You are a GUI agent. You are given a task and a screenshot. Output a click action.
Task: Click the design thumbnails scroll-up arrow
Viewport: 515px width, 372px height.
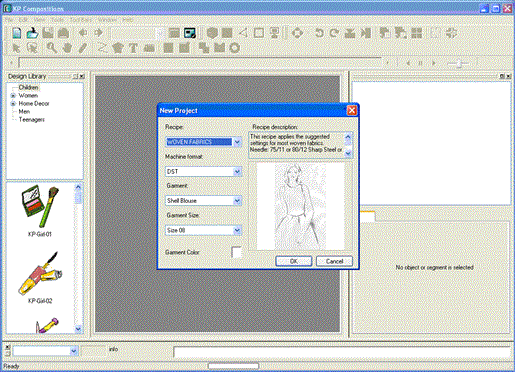coord(78,187)
